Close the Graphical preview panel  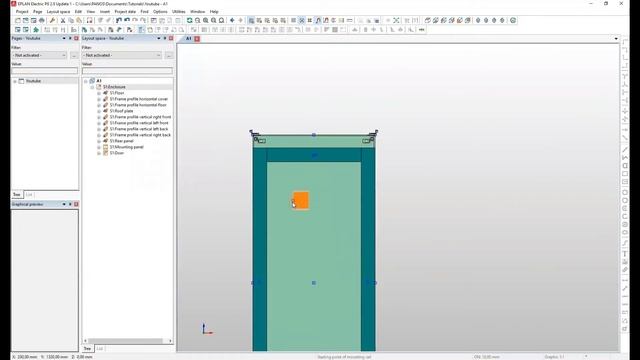coord(76,204)
